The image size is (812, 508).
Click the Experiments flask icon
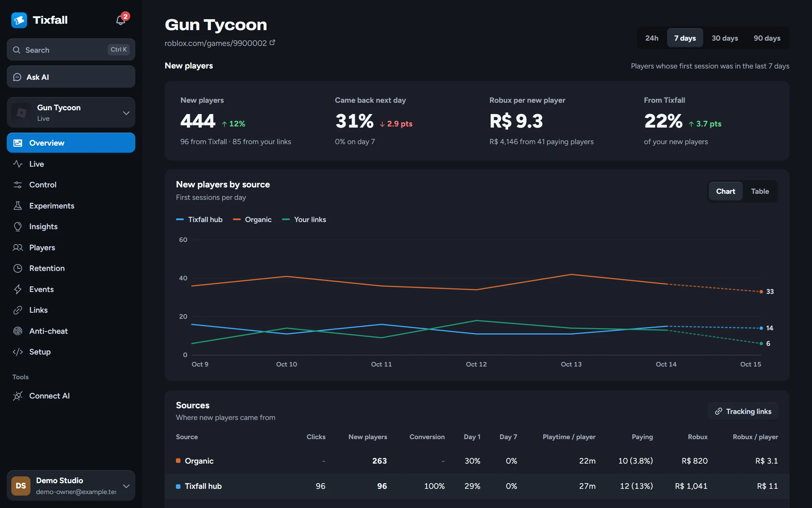coord(18,206)
